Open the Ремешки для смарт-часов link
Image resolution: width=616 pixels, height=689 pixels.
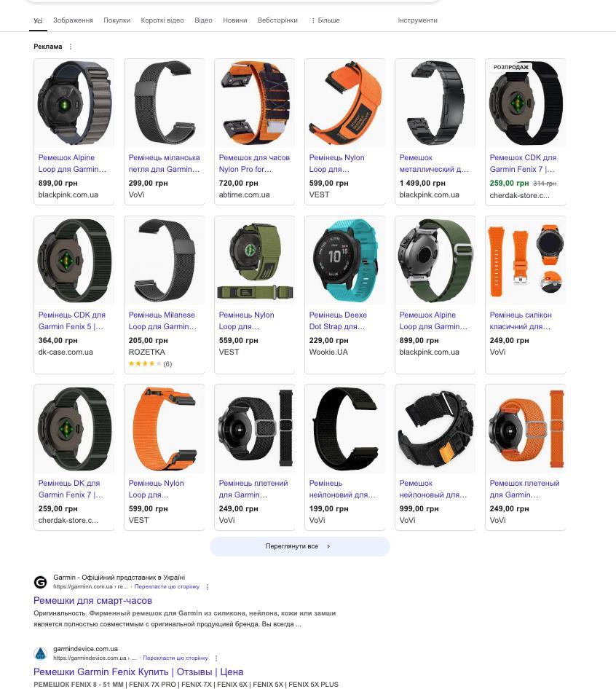click(x=92, y=601)
